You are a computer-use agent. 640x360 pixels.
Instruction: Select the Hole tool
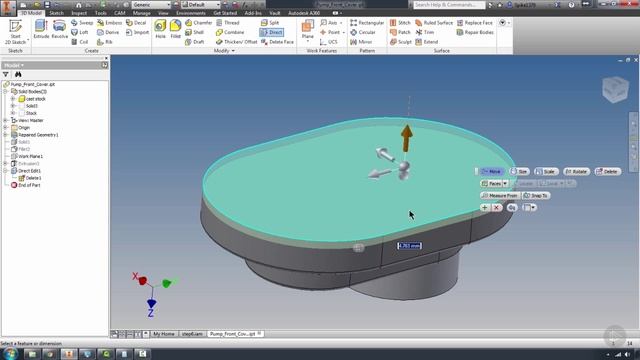coord(160,29)
